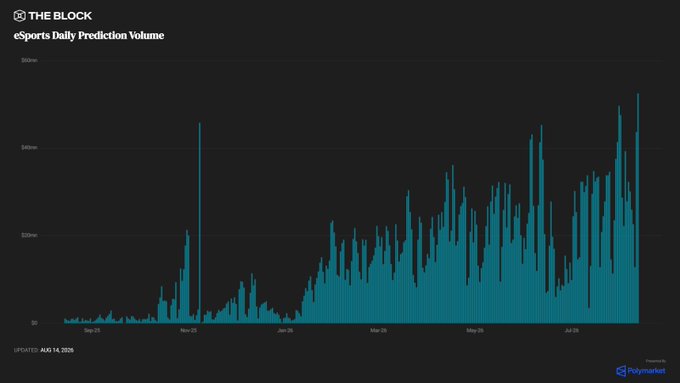Viewport: 680px width, 383px height.
Task: Click the $20mn y-axis label
Action: [x=29, y=235]
